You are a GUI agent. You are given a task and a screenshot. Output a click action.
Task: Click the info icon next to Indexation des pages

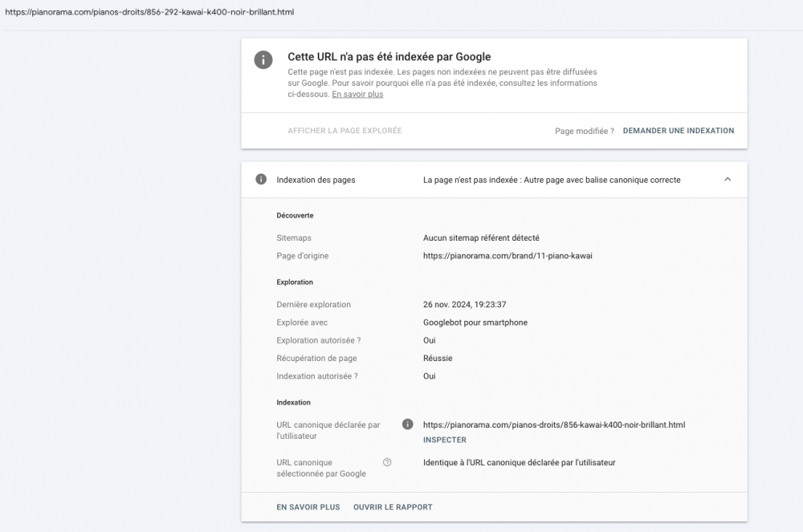(261, 180)
